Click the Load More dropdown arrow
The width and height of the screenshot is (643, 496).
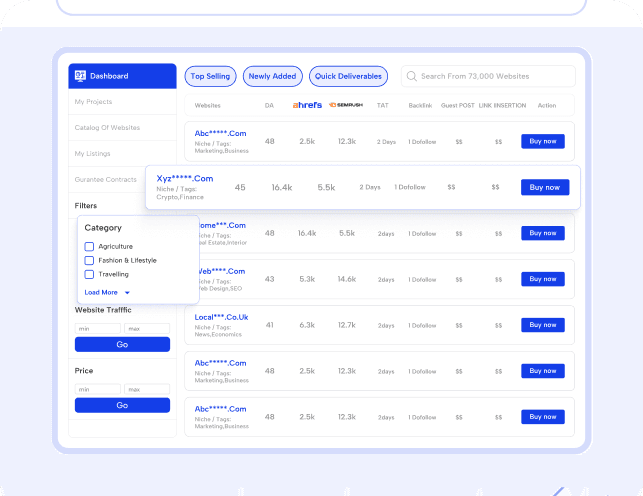click(x=127, y=293)
